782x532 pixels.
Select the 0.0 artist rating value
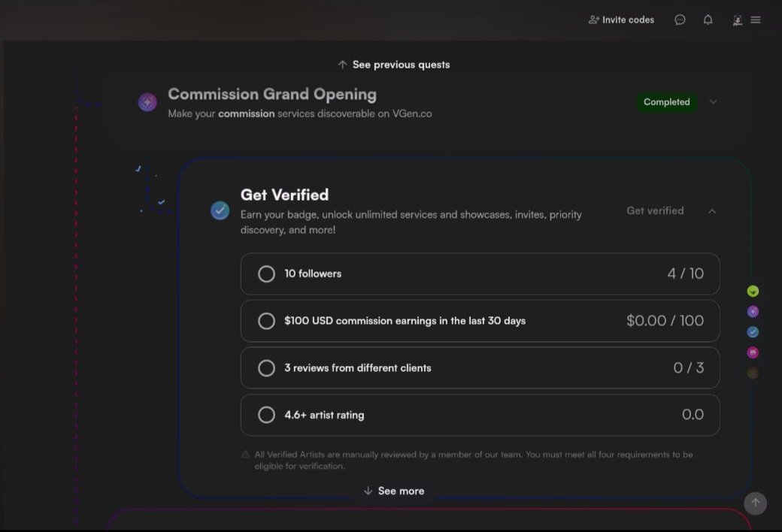[693, 415]
